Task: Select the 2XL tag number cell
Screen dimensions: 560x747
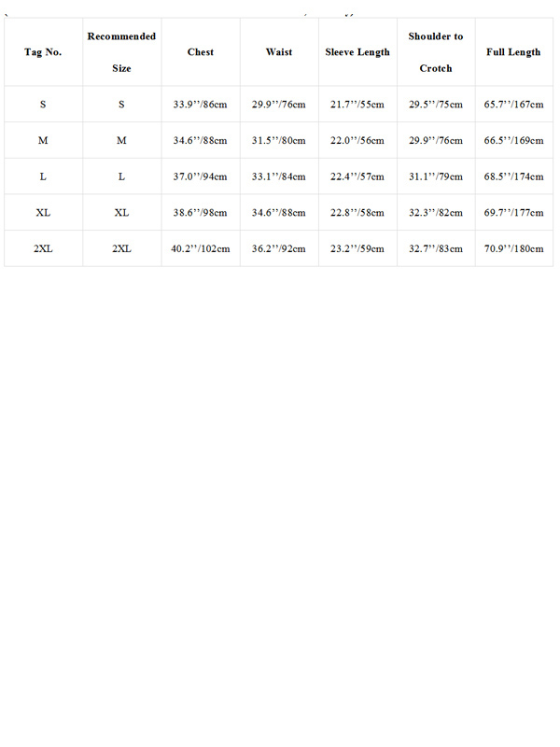Action: point(43,248)
